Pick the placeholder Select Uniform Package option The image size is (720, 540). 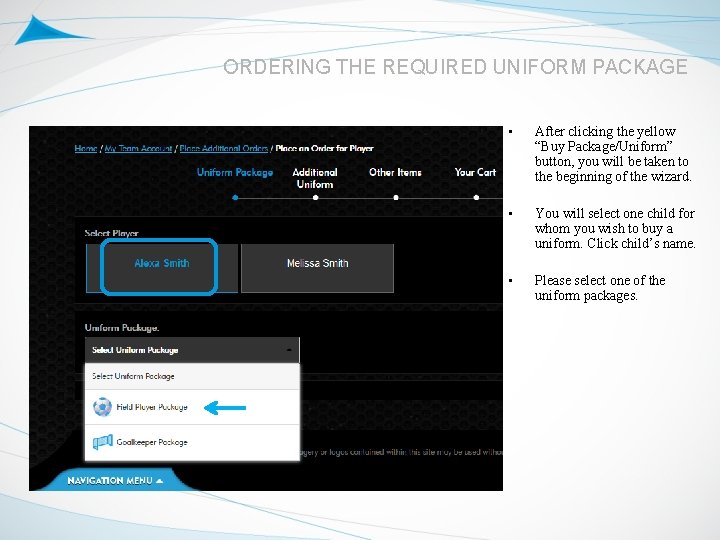192,377
